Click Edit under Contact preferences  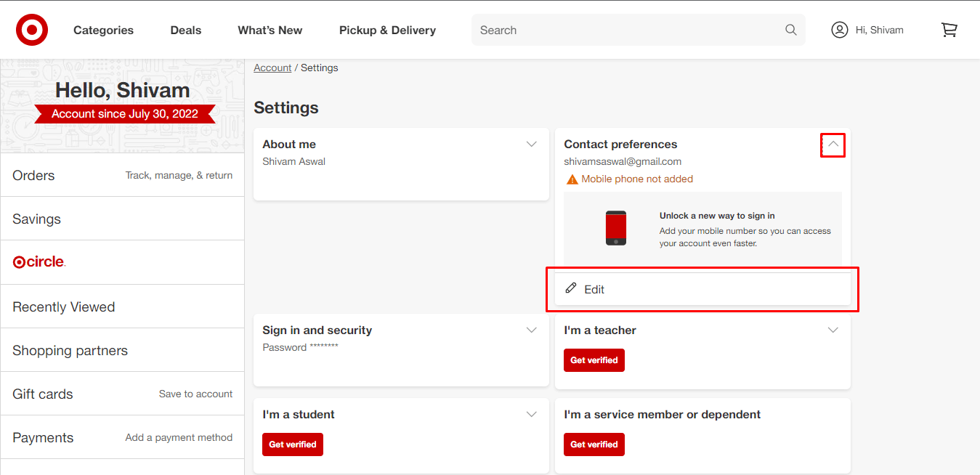pyautogui.click(x=702, y=289)
